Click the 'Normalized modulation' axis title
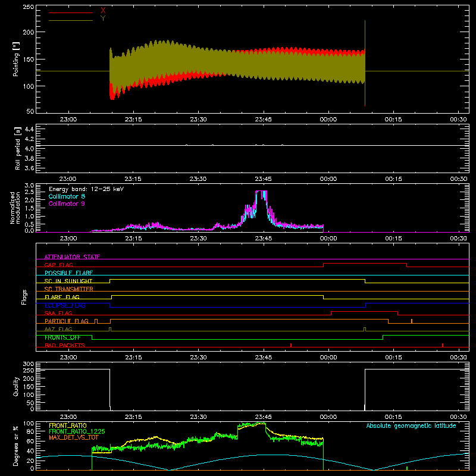The width and height of the screenshot is (476, 476). [x=15, y=208]
